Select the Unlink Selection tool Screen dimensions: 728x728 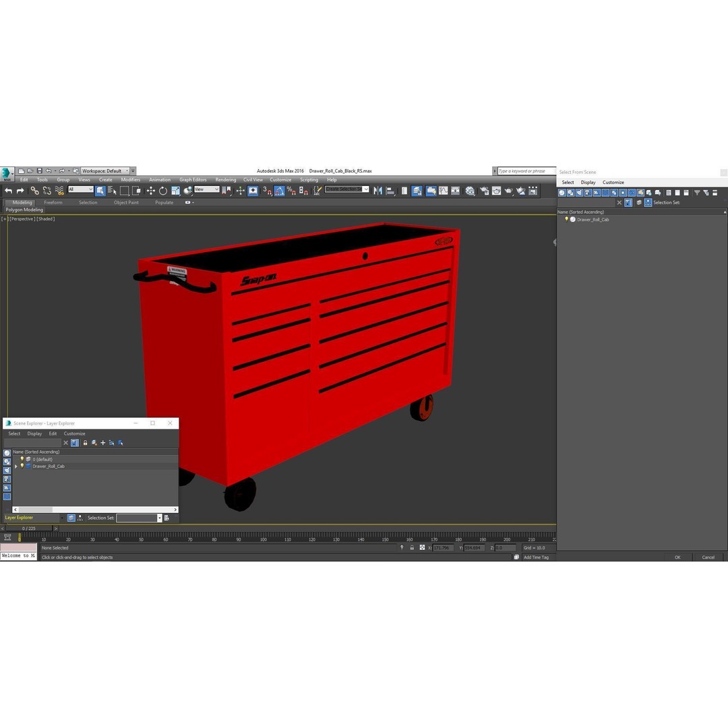47,190
